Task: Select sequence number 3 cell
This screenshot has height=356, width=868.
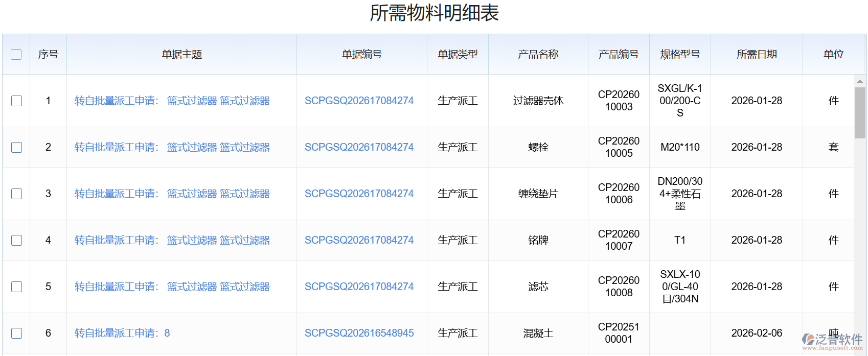Action: [x=48, y=194]
